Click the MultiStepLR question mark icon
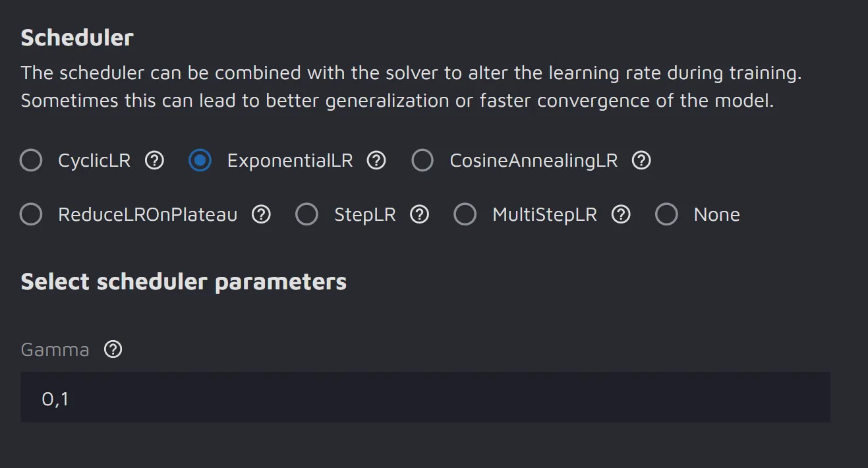 [621, 214]
